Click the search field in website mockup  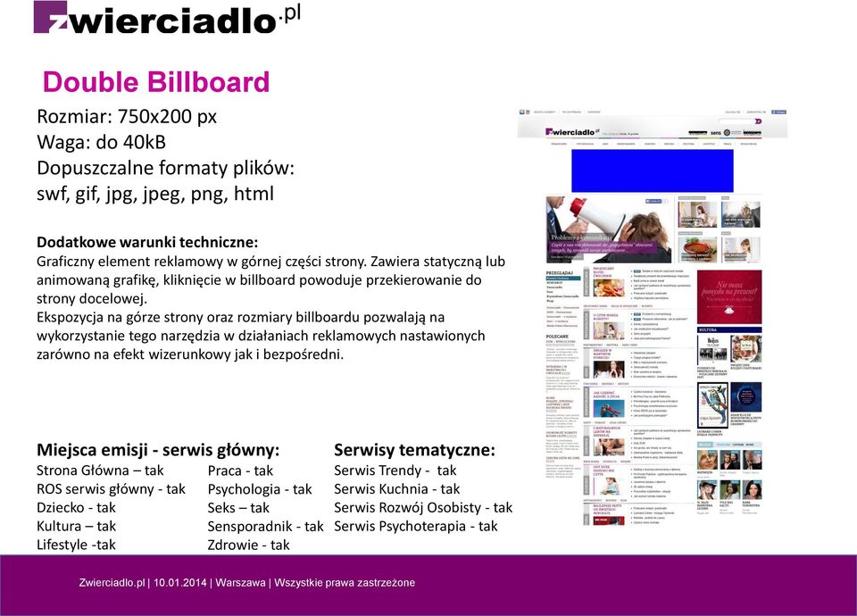click(736, 121)
